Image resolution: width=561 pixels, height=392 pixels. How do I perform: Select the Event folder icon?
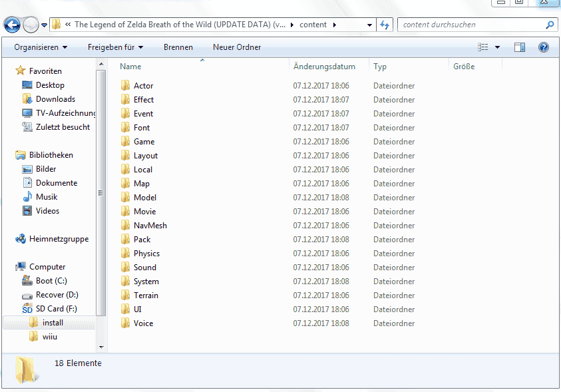pyautogui.click(x=125, y=113)
